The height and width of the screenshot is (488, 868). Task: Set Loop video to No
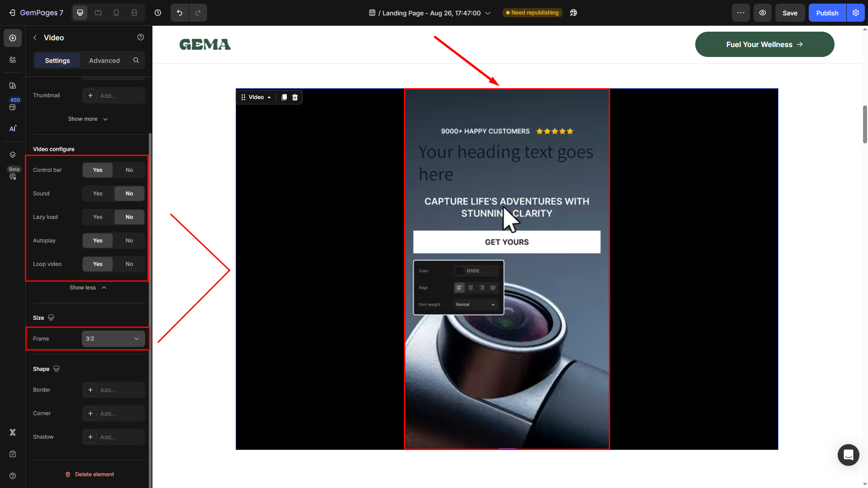coord(129,264)
